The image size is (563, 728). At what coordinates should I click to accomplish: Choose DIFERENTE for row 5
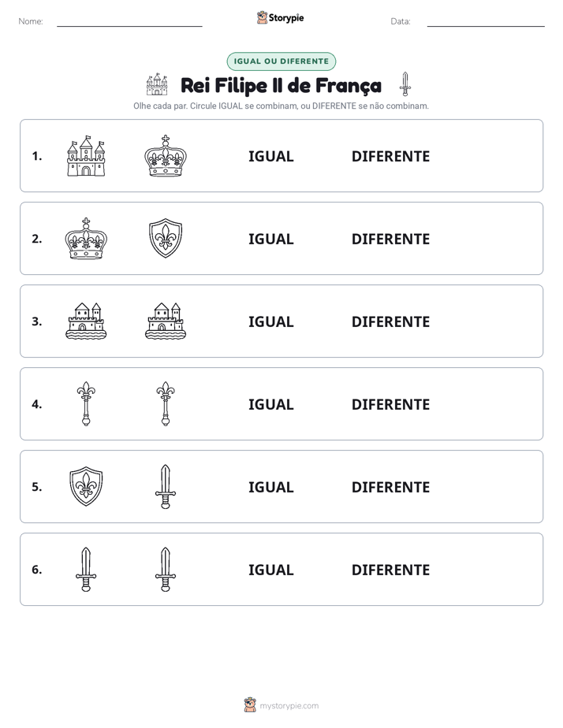click(x=390, y=487)
